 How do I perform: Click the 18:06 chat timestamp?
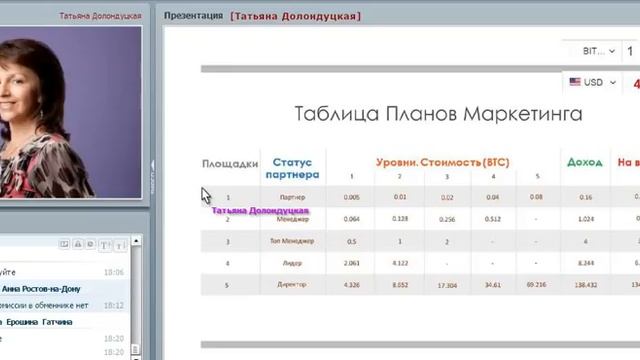(114, 272)
